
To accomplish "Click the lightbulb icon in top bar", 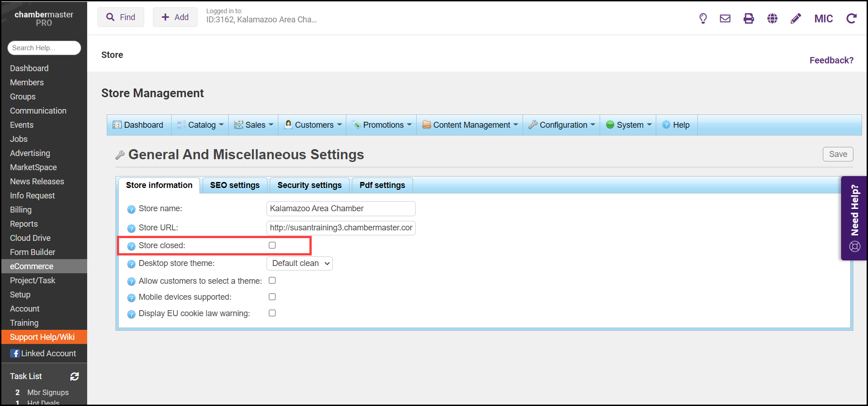I will tap(703, 18).
